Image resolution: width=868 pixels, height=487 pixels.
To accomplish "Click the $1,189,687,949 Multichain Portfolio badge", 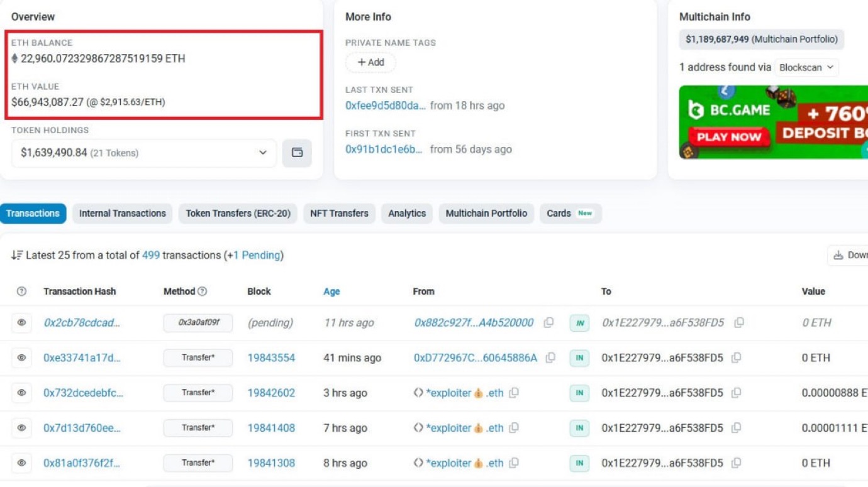I will point(762,39).
